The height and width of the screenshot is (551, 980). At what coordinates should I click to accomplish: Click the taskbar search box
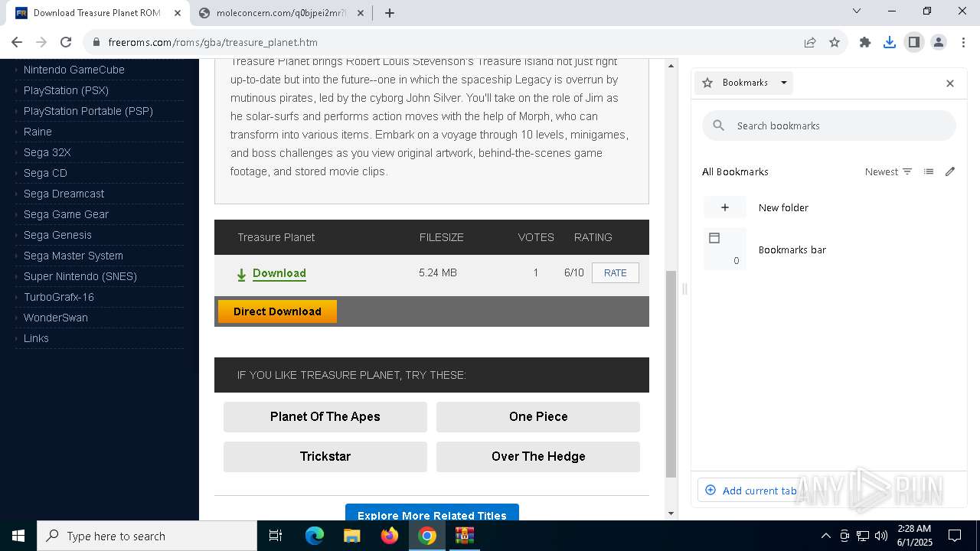(147, 536)
